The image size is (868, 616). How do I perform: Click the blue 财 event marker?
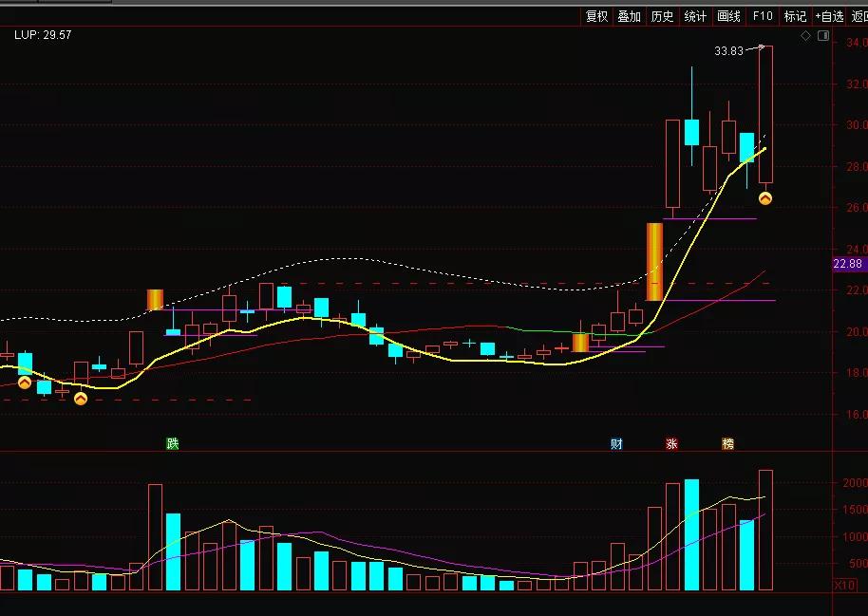(x=616, y=443)
